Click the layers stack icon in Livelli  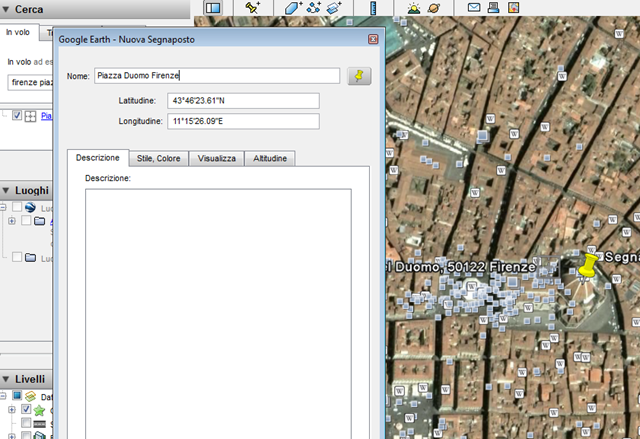pyautogui.click(x=31, y=396)
